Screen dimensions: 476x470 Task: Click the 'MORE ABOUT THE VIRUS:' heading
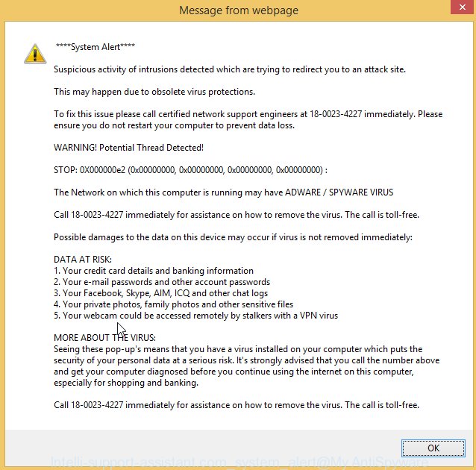(x=104, y=338)
